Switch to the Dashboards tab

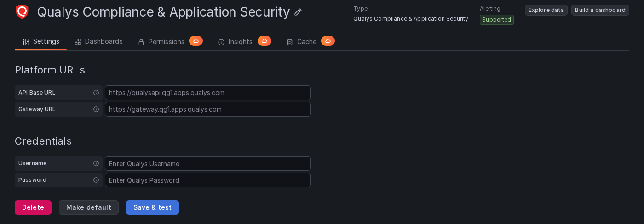click(x=98, y=41)
